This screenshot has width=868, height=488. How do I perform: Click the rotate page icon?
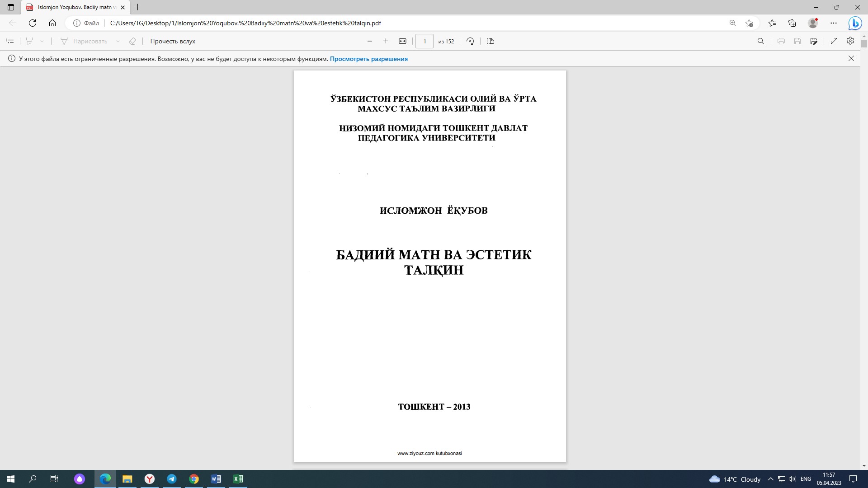pos(470,41)
